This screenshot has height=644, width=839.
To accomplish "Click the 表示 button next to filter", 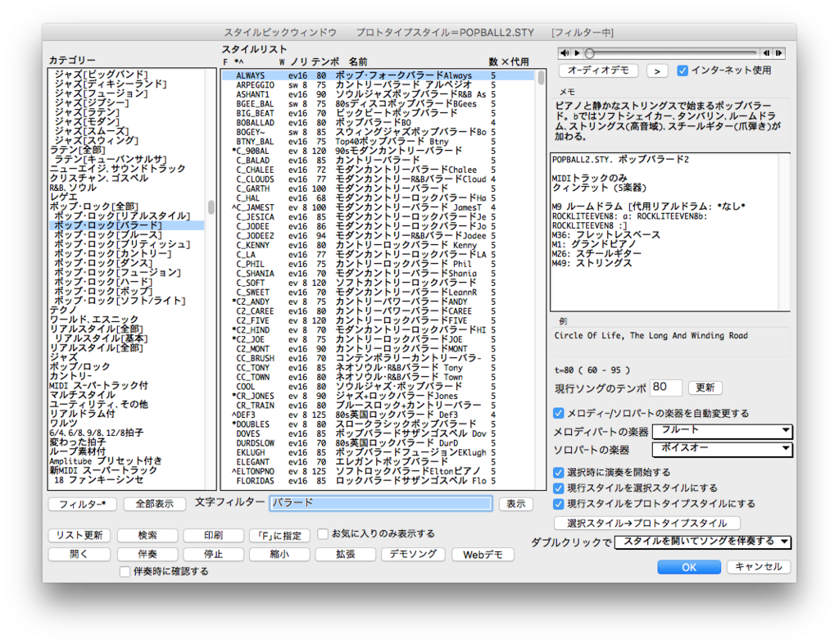I will 516,504.
